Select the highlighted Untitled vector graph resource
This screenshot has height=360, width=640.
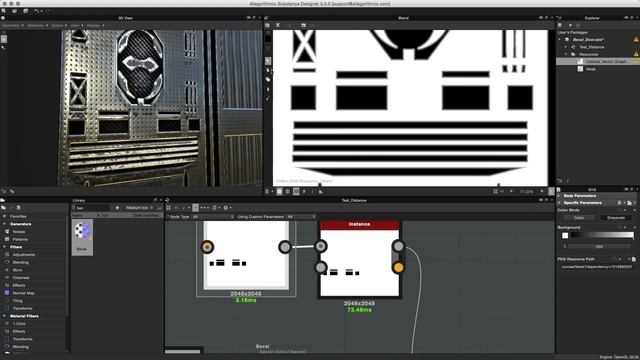point(597,62)
